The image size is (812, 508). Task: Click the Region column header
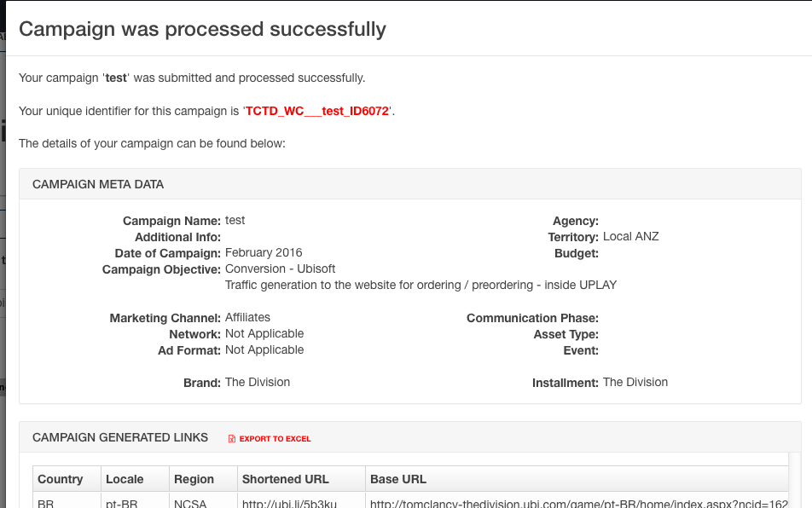[194, 479]
